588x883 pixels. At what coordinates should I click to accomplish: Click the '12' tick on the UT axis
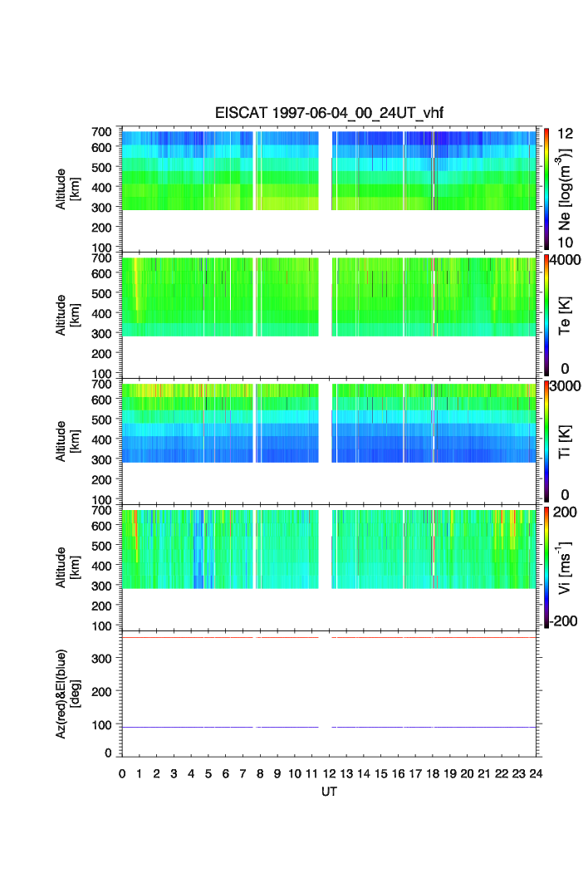[x=329, y=773]
